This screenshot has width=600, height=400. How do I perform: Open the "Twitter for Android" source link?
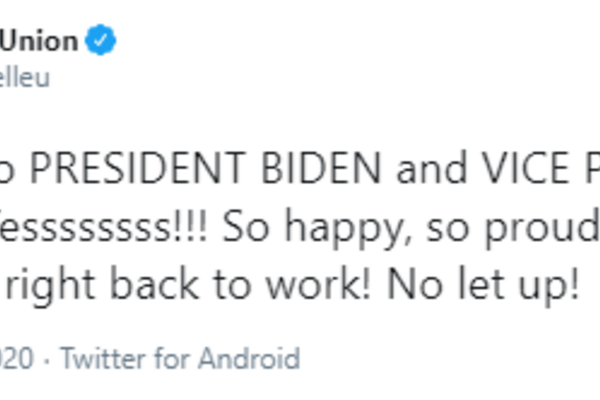point(180,358)
